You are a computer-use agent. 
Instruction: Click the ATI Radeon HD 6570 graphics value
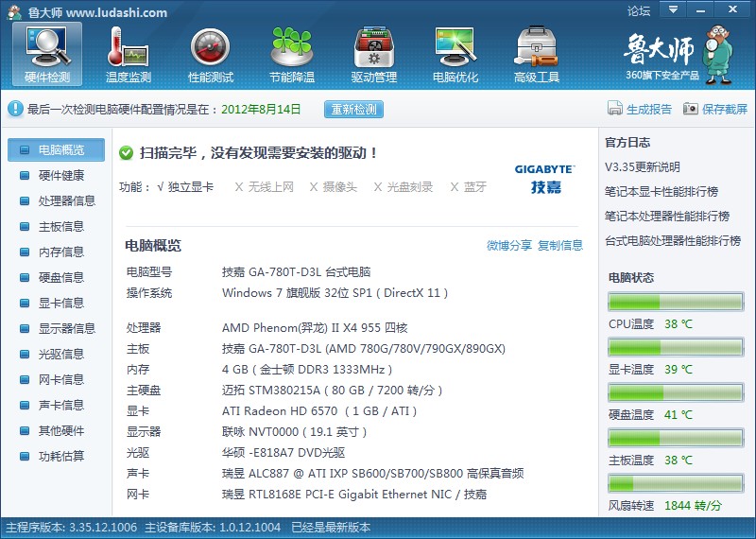(319, 411)
